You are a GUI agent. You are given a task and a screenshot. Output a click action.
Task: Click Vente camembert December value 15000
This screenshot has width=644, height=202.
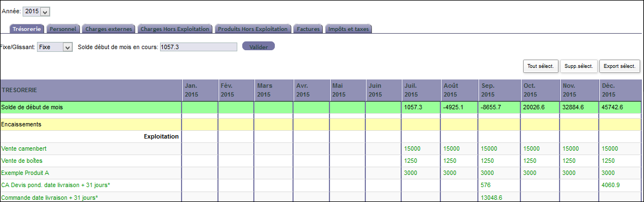pos(610,148)
